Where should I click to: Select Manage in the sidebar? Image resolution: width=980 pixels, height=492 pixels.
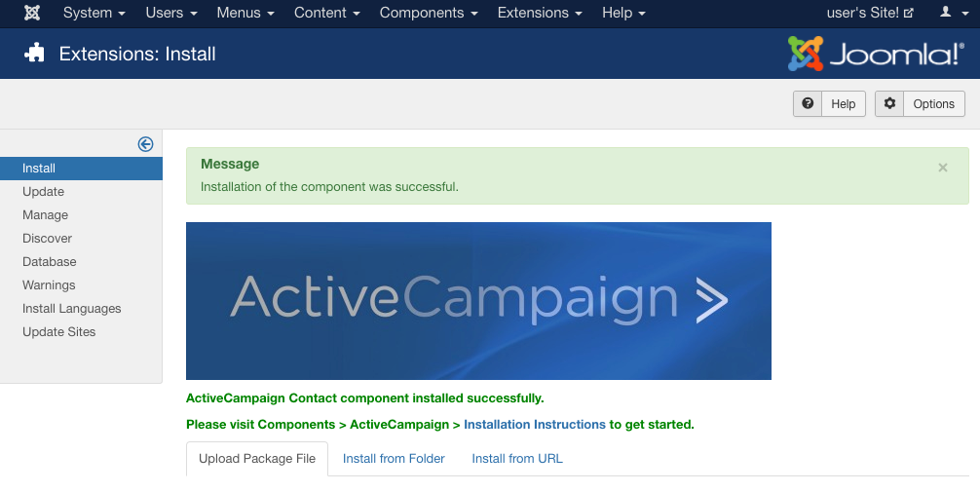46,215
